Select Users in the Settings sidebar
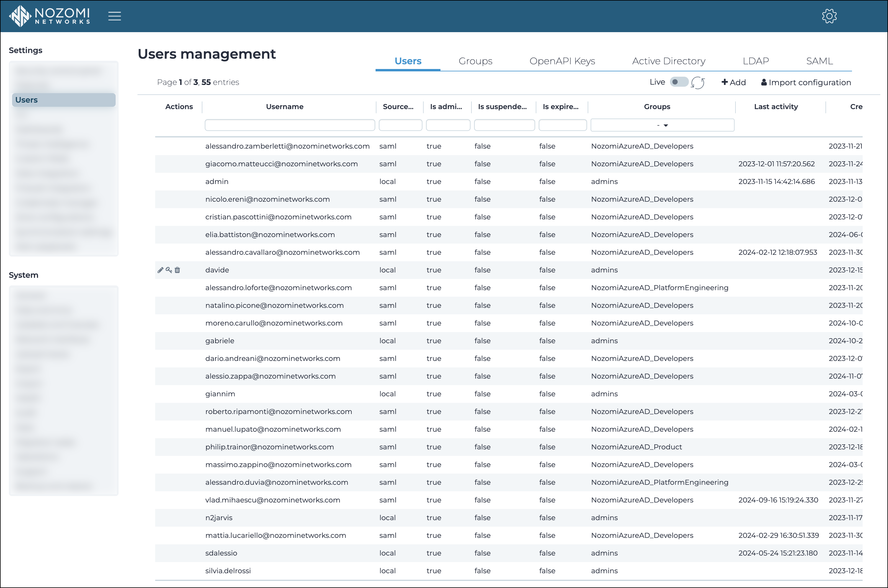The height and width of the screenshot is (588, 888). coord(64,100)
